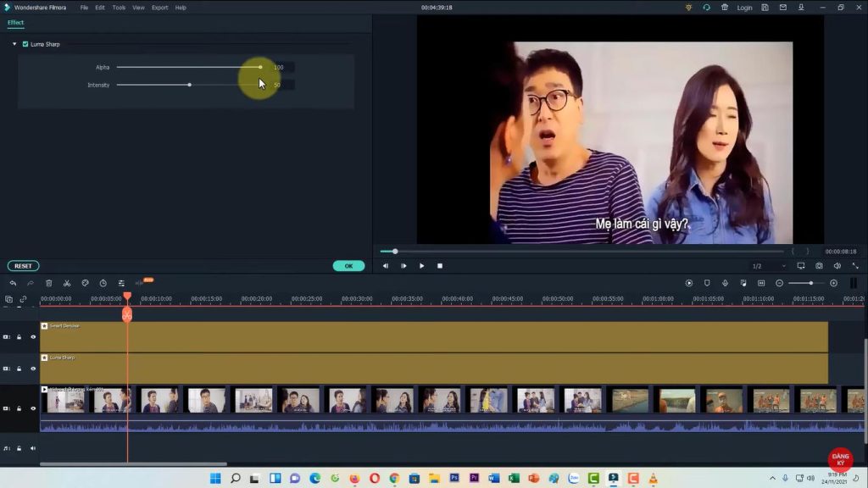
Task: Undo the last action
Action: coord(14,283)
